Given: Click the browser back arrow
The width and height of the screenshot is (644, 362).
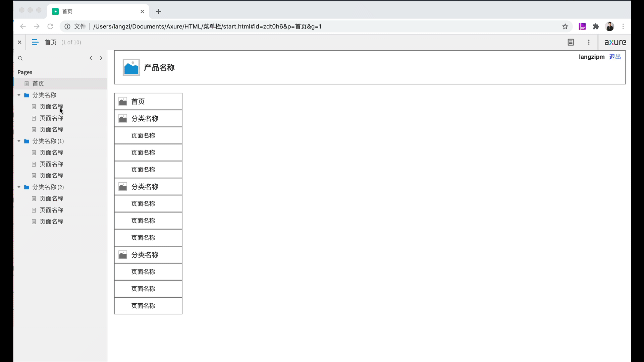Looking at the screenshot, I should coord(23,26).
